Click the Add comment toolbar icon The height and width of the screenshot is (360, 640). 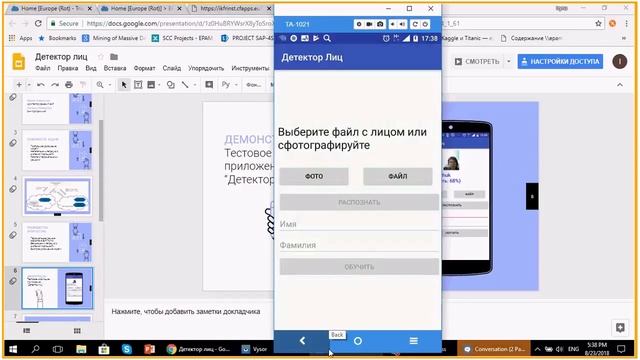click(209, 84)
